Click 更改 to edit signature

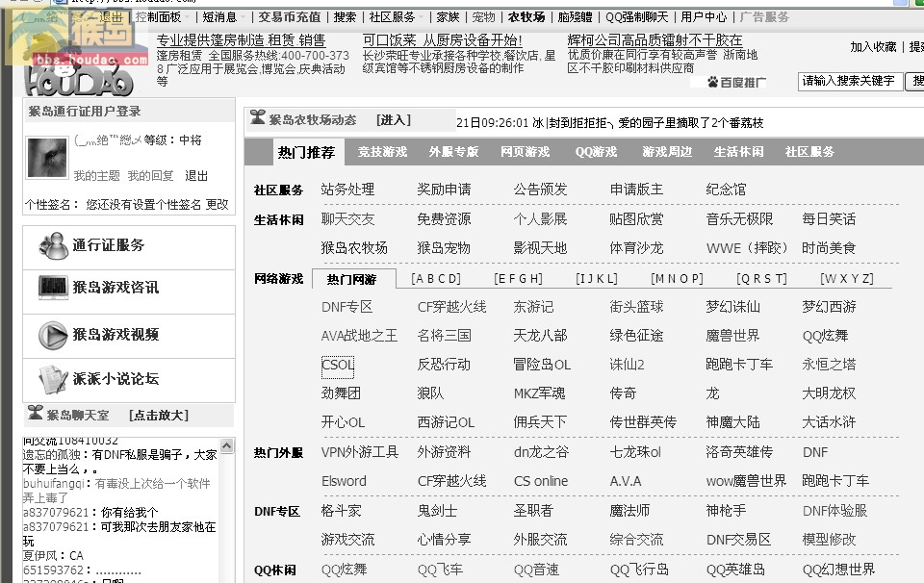click(217, 204)
